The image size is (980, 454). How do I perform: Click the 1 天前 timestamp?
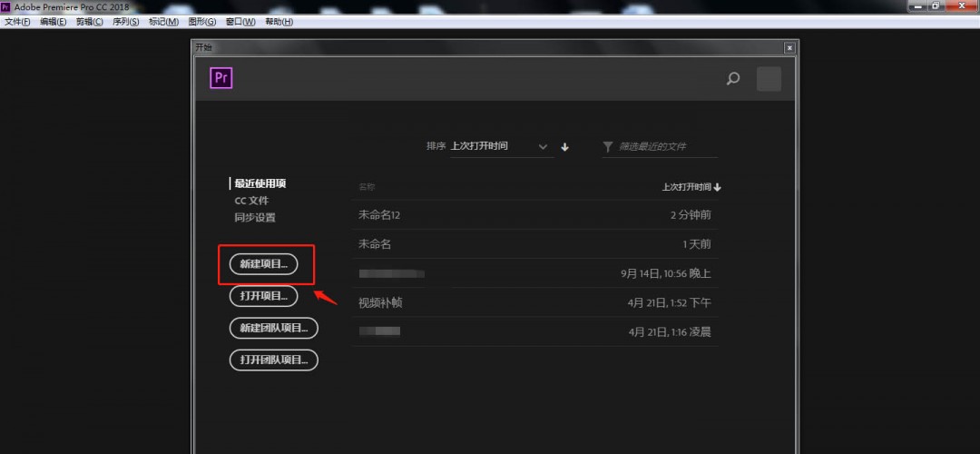[x=697, y=244]
